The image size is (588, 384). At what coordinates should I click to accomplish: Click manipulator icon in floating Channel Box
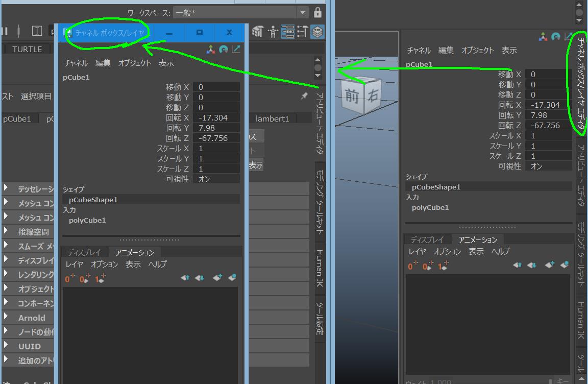210,49
